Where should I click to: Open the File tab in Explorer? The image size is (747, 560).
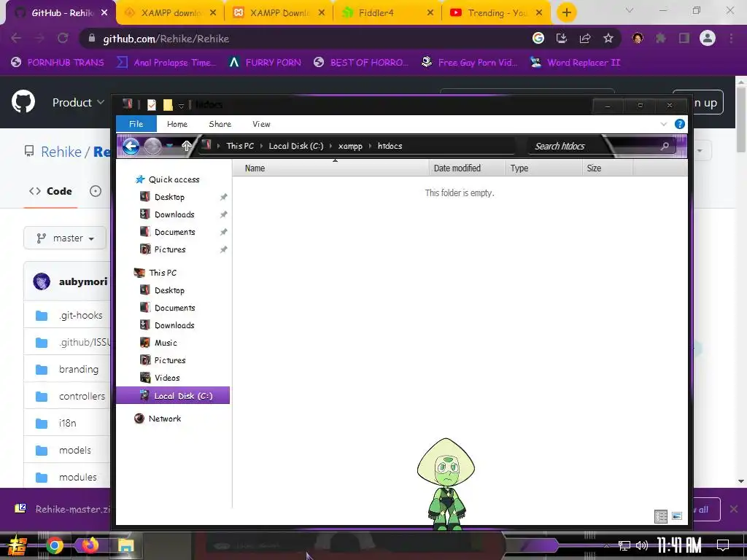tap(136, 124)
